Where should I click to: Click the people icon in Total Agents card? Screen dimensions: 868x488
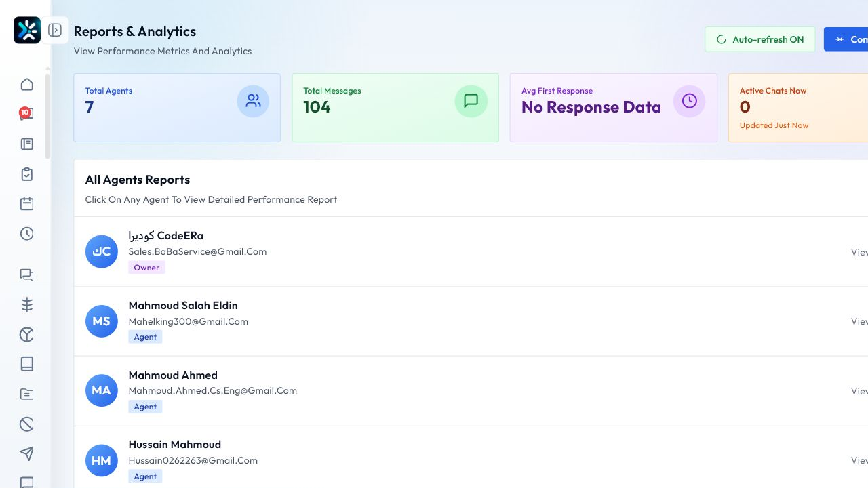(253, 101)
